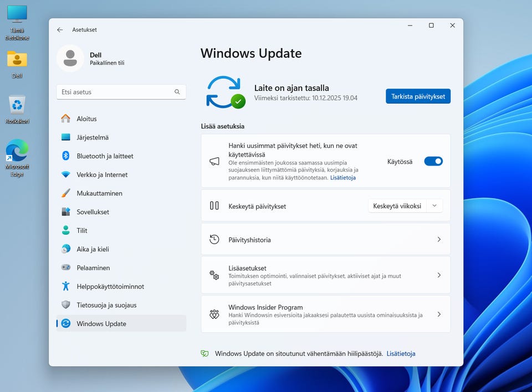Viewport: 532px width, 392px height.
Task: Open the Dell user folder on desktop
Action: [17, 65]
